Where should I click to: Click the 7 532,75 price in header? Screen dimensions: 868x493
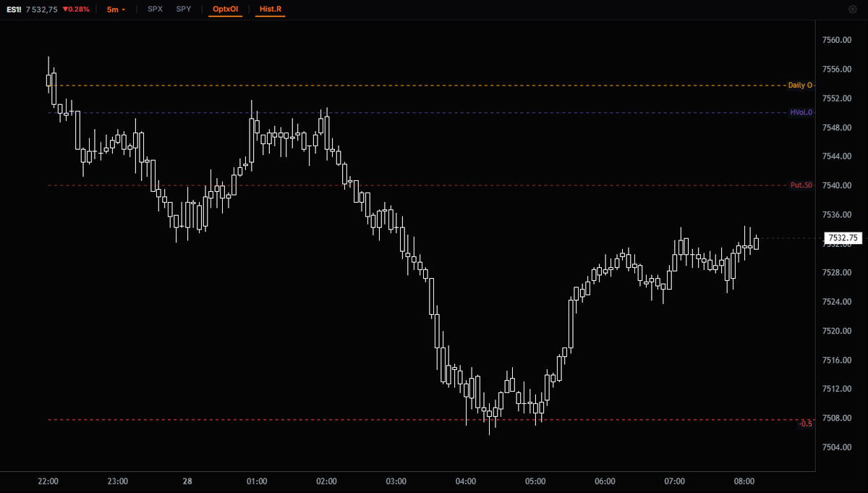pyautogui.click(x=42, y=9)
